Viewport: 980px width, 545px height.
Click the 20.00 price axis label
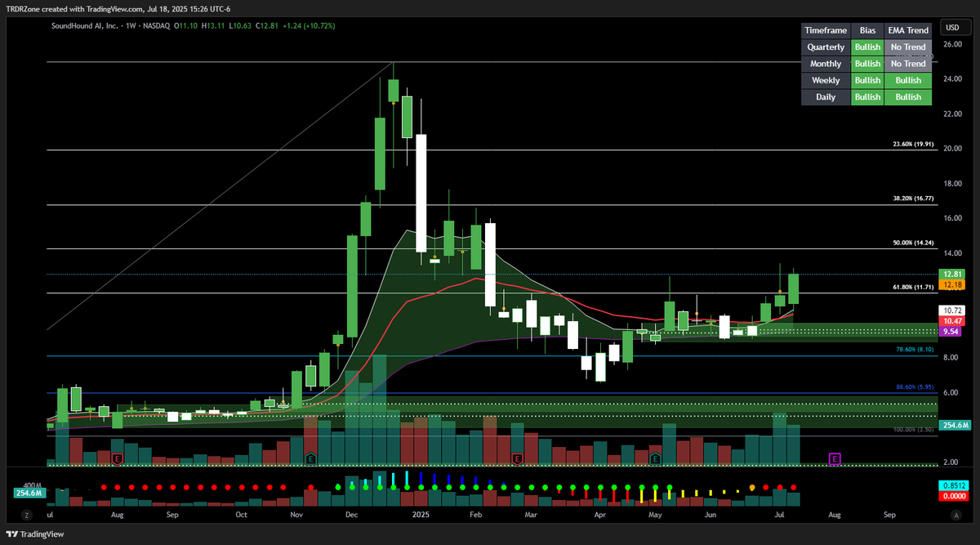tap(952, 149)
